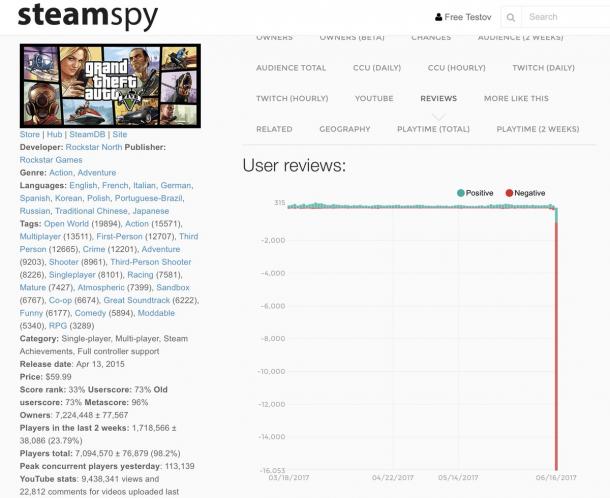Open Playtime (Total) tab
Image resolution: width=610 pixels, height=498 pixels.
(x=433, y=129)
